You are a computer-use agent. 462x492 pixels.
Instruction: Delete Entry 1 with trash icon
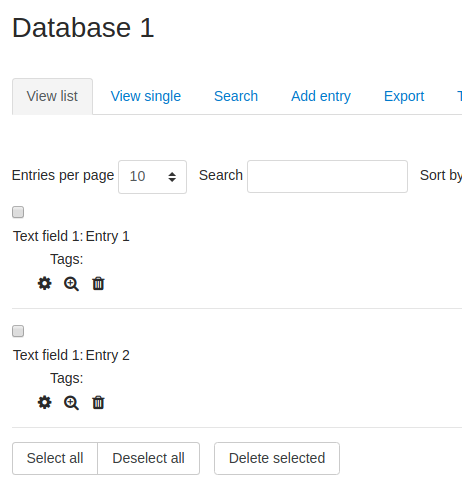pos(98,284)
